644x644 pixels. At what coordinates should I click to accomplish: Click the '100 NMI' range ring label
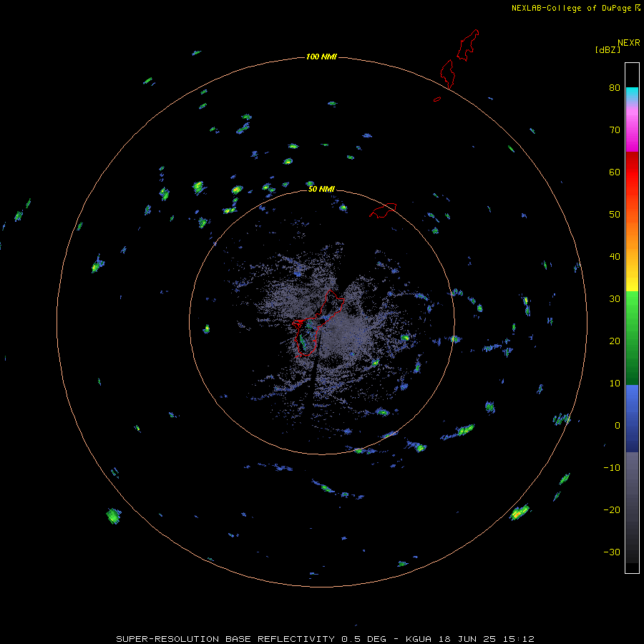click(x=321, y=57)
